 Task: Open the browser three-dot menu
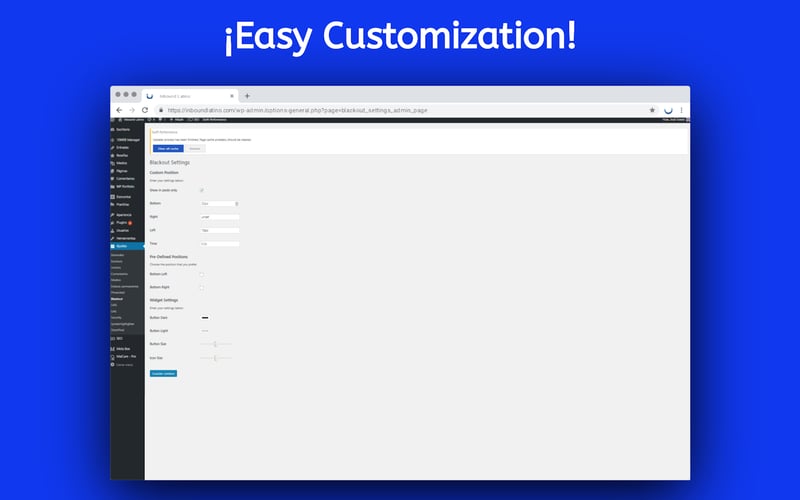click(682, 110)
